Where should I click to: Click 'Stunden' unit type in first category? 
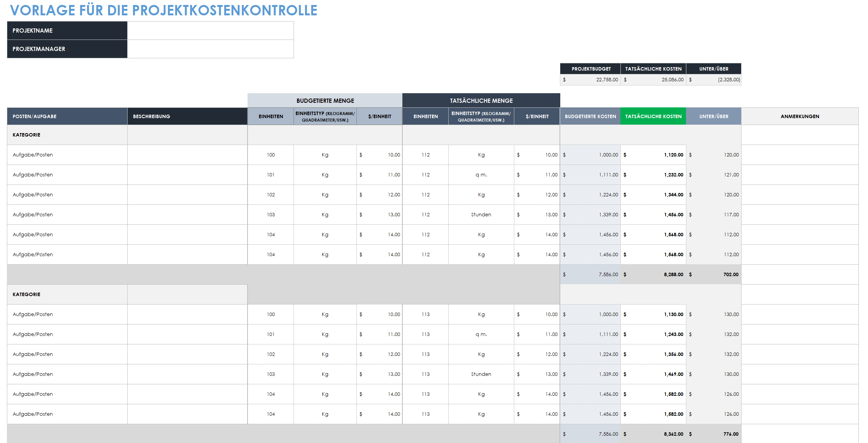click(x=481, y=215)
